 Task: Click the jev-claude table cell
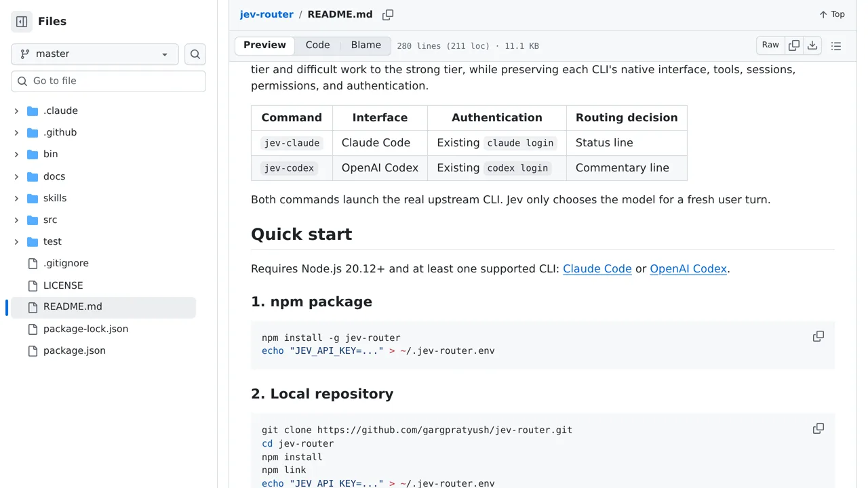click(292, 143)
